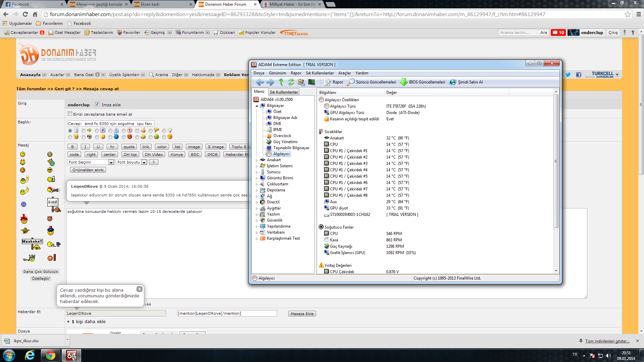The width and height of the screenshot is (644, 362).
Task: Bookmark this page with the star icon
Action: point(628,14)
